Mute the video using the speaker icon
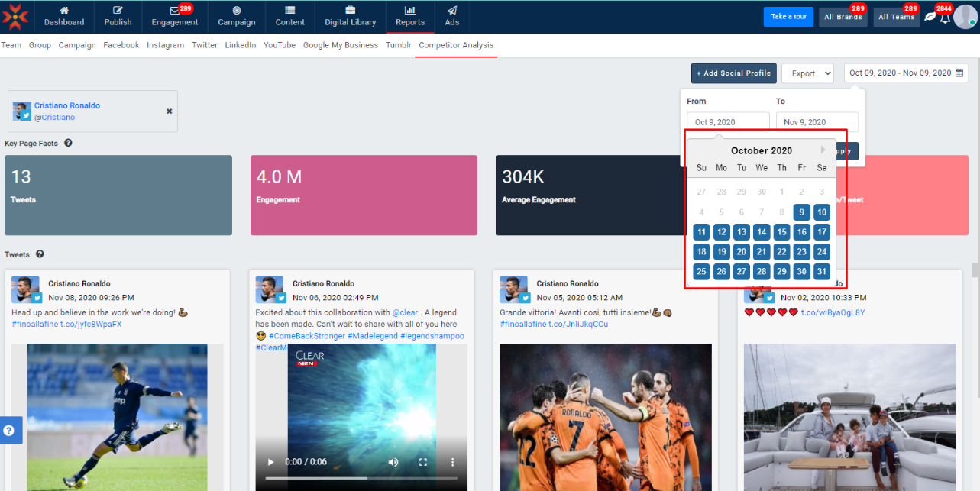Image resolution: width=980 pixels, height=491 pixels. click(x=393, y=462)
